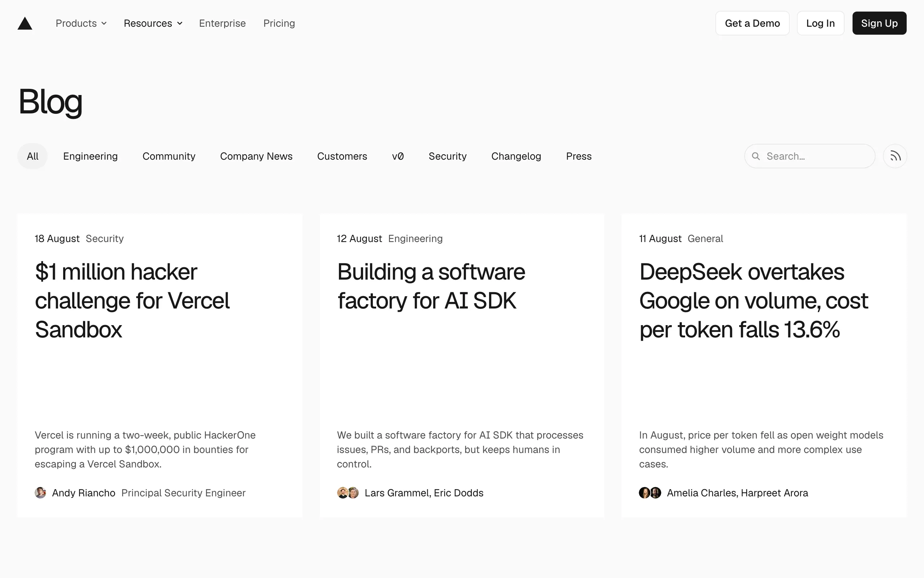Screen dimensions: 924x578
Task: Select the All filter tab
Action: [32, 156]
